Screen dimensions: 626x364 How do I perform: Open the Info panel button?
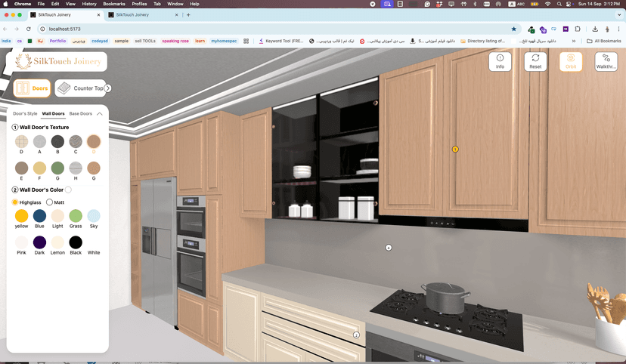500,61
